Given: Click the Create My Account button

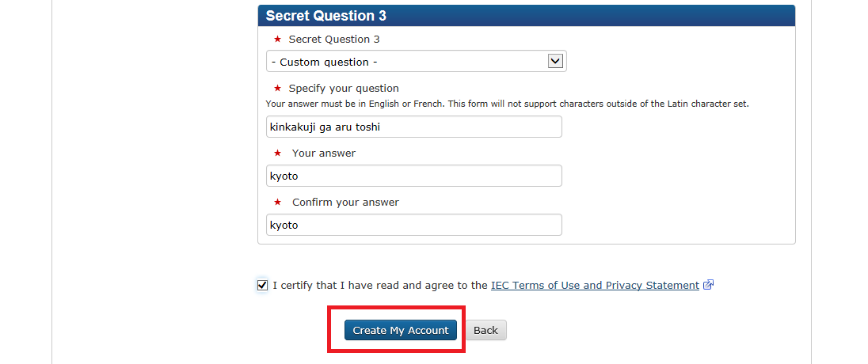Looking at the screenshot, I should pos(401,330).
